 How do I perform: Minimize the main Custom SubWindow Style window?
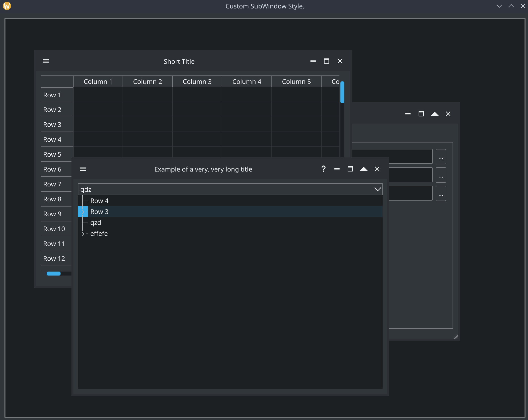(x=499, y=6)
